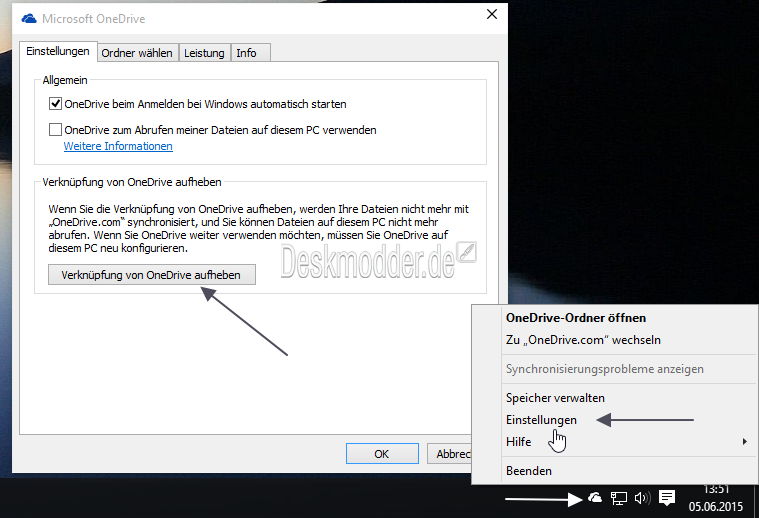Switch to the Einstellungen tab
Screen dimensions: 759x518
pos(58,51)
